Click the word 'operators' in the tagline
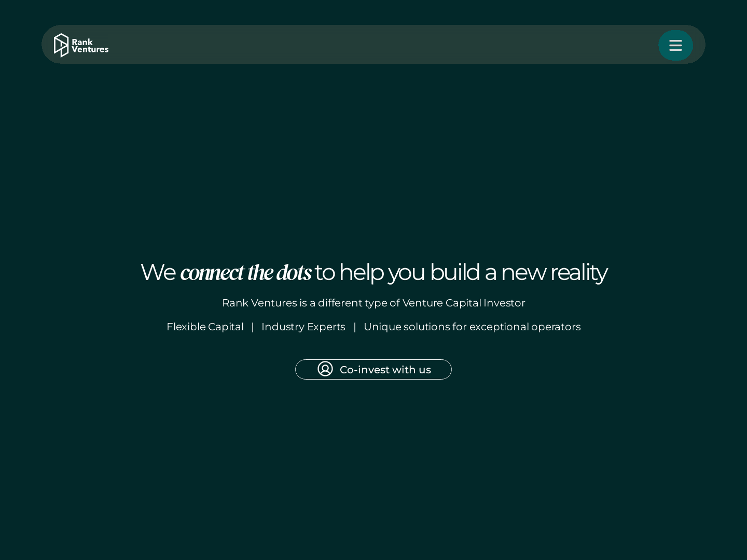The width and height of the screenshot is (747, 560). click(x=556, y=327)
